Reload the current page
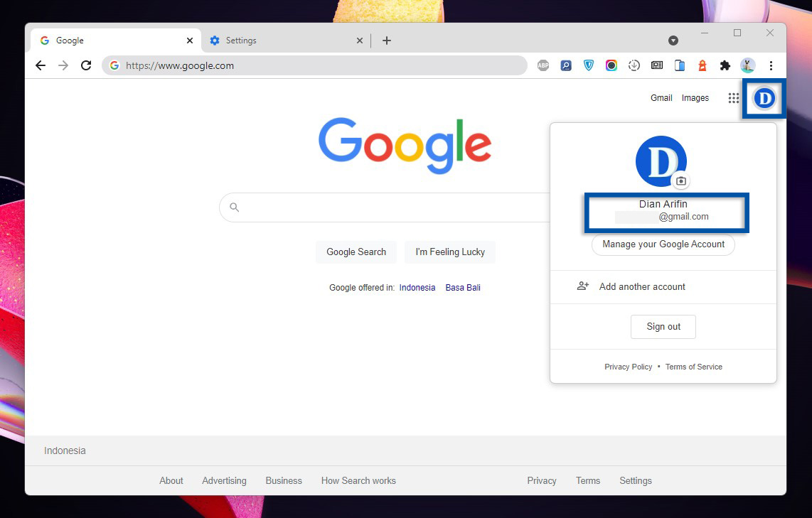Screen dimensions: 812x518 tap(86, 65)
